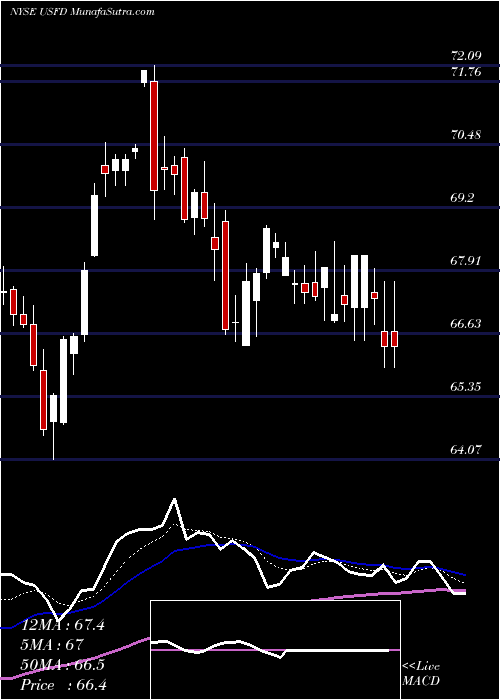Click the Price : 66.4 readout
Viewport: 500px width, 700px height.
pos(63,685)
